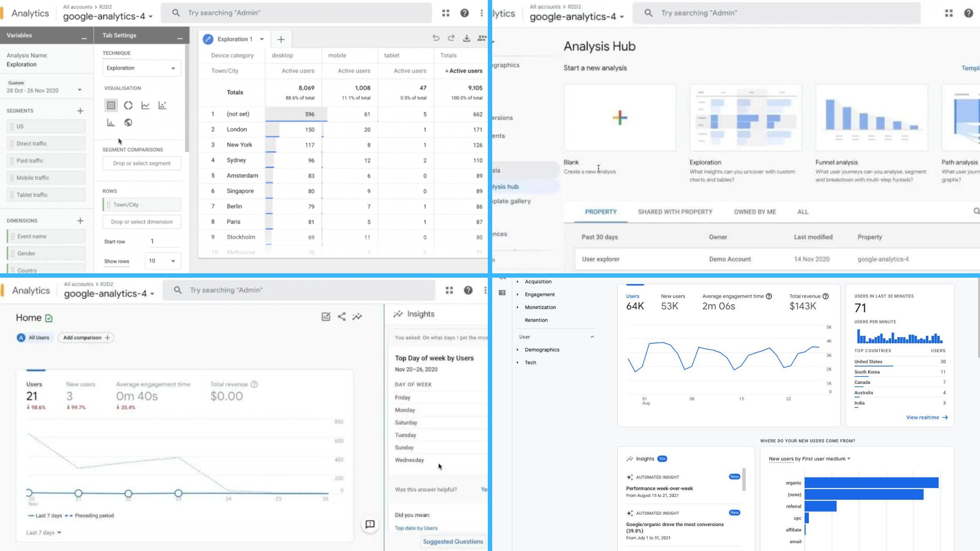Click the share exploration icon
Viewport: 980px width, 551px height.
[x=483, y=38]
